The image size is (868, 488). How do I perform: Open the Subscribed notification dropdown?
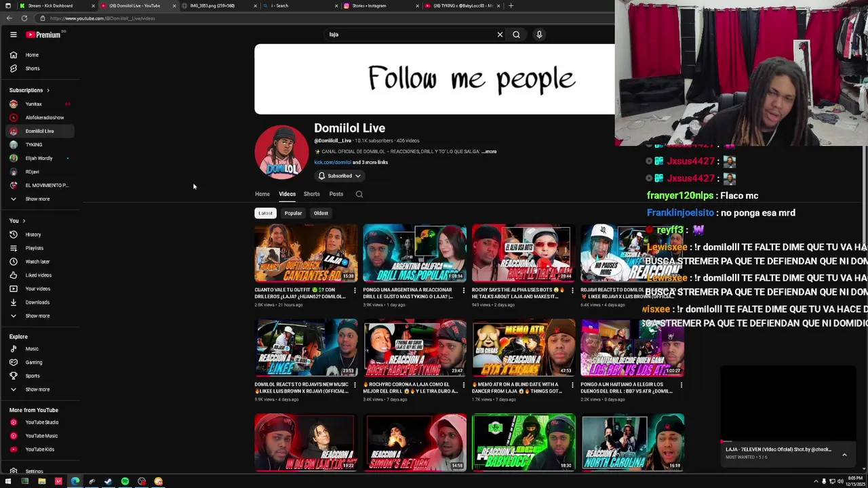340,176
